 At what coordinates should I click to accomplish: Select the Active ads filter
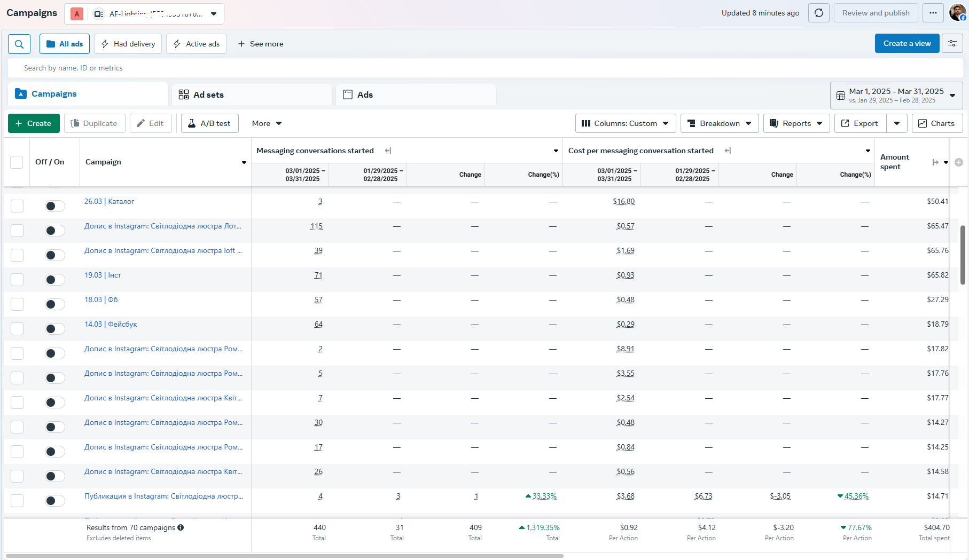(196, 44)
